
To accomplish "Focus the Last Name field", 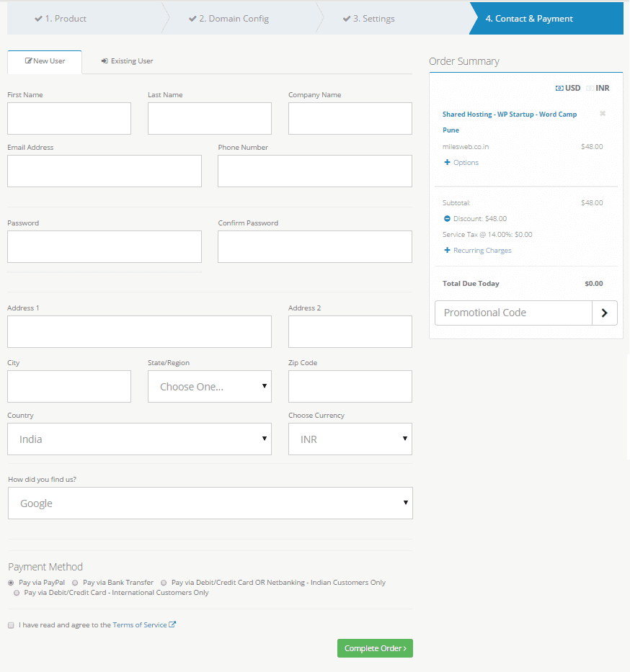I will (x=209, y=118).
